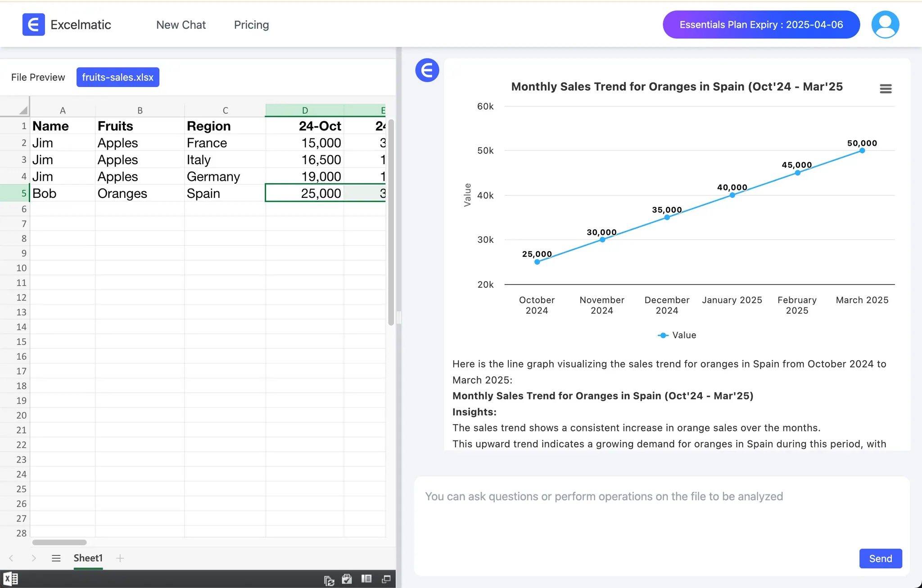Viewport: 922px width, 588px height.
Task: Select the Sheet1 tab
Action: (x=88, y=558)
